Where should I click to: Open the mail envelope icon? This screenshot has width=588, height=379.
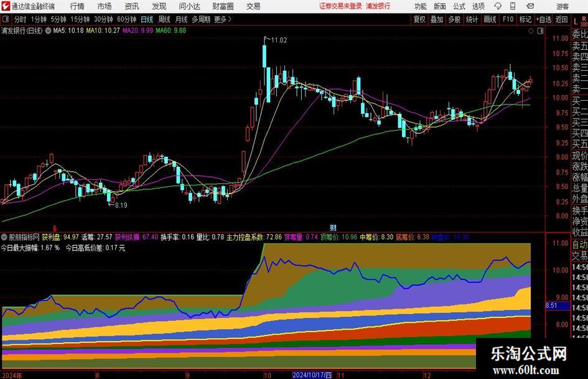point(530,6)
